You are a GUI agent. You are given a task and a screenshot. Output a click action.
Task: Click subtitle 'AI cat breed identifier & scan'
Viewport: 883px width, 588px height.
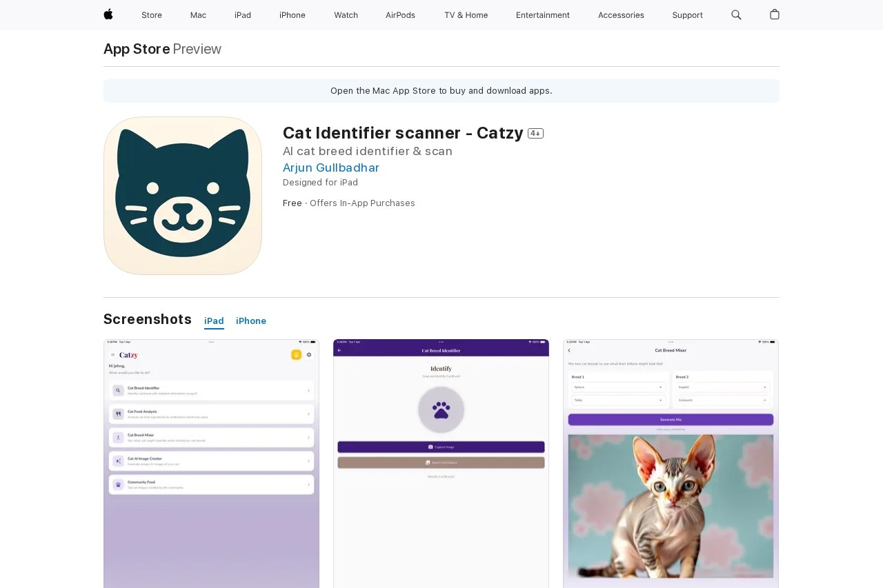[x=368, y=151]
